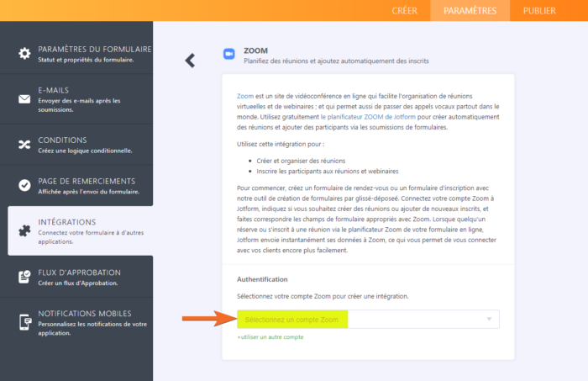
Task: Click the Flux d'approbation document icon
Action: pyautogui.click(x=24, y=277)
